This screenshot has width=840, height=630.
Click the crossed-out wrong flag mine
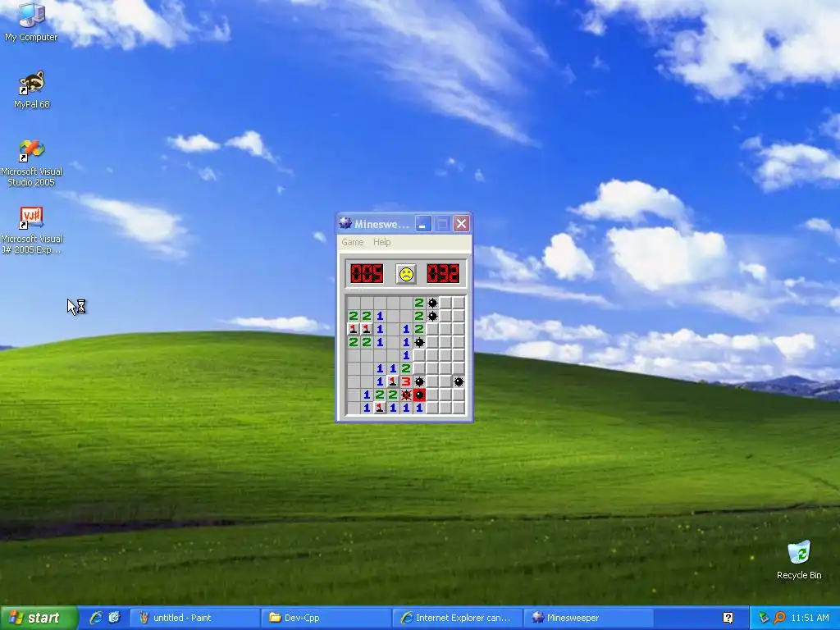(406, 395)
